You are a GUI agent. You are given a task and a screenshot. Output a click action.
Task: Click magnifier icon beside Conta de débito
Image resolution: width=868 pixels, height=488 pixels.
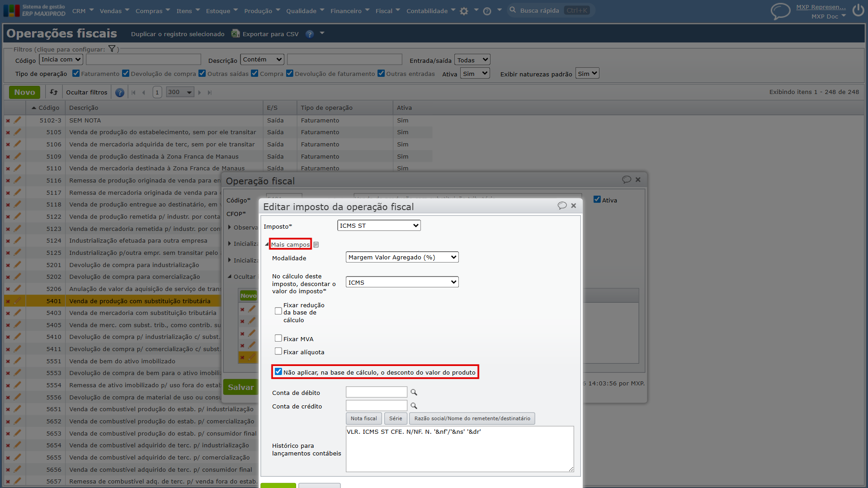[x=414, y=392]
